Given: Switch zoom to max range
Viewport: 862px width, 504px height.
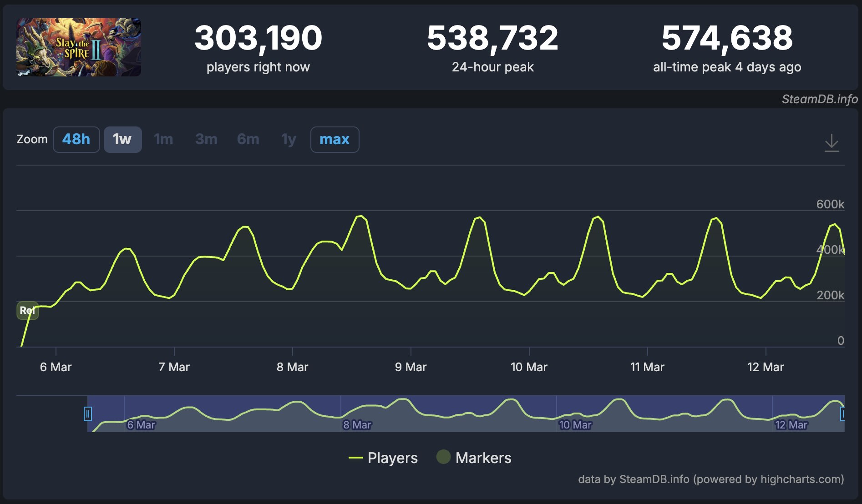Looking at the screenshot, I should pyautogui.click(x=335, y=139).
